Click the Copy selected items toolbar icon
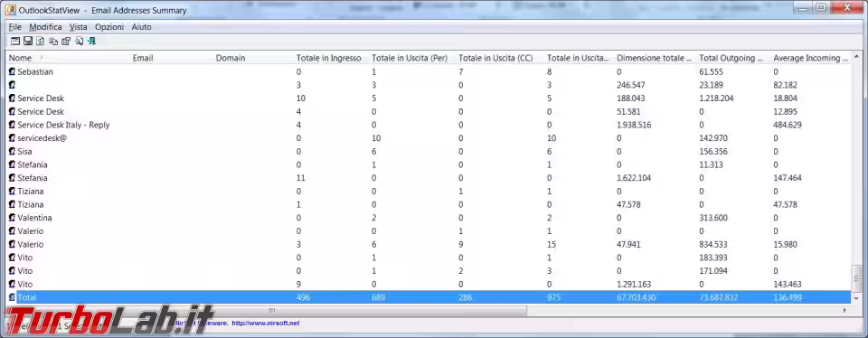 coord(53,41)
